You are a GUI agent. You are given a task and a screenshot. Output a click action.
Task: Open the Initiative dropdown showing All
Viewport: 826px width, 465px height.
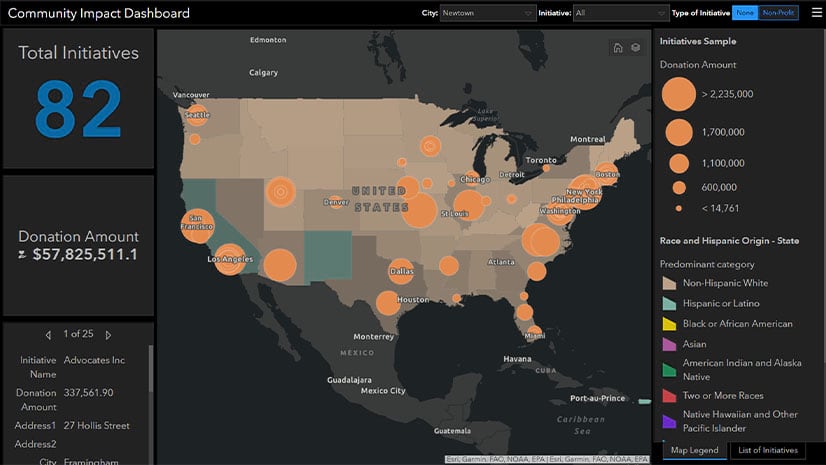pos(621,13)
